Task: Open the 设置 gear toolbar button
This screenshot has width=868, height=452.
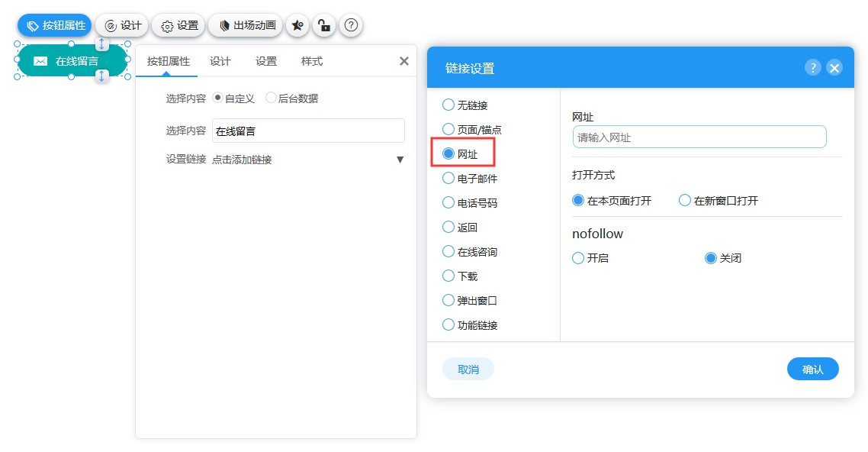Action: 178,25
